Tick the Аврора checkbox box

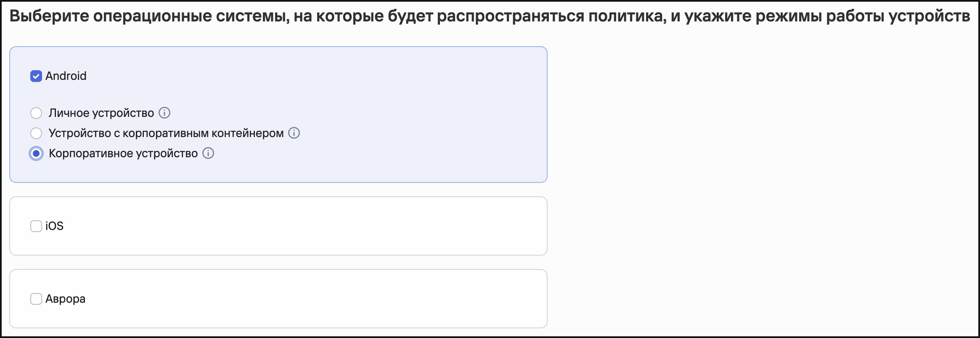pos(36,299)
